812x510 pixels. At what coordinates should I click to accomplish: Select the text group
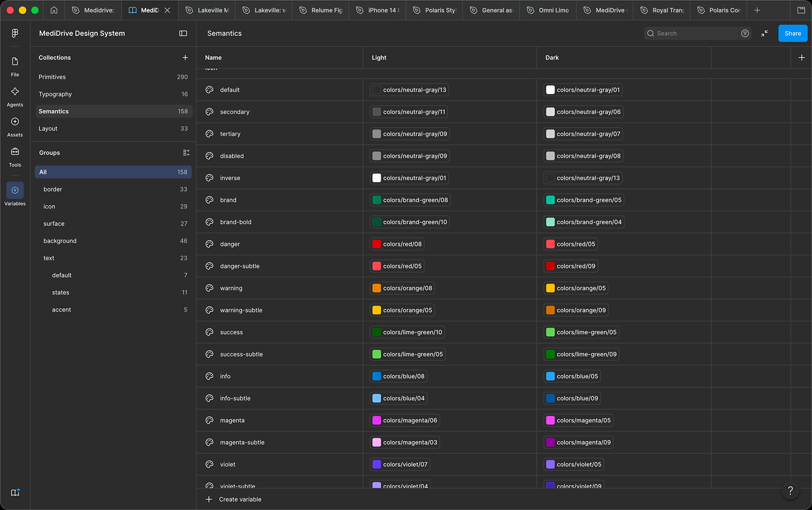(x=113, y=258)
